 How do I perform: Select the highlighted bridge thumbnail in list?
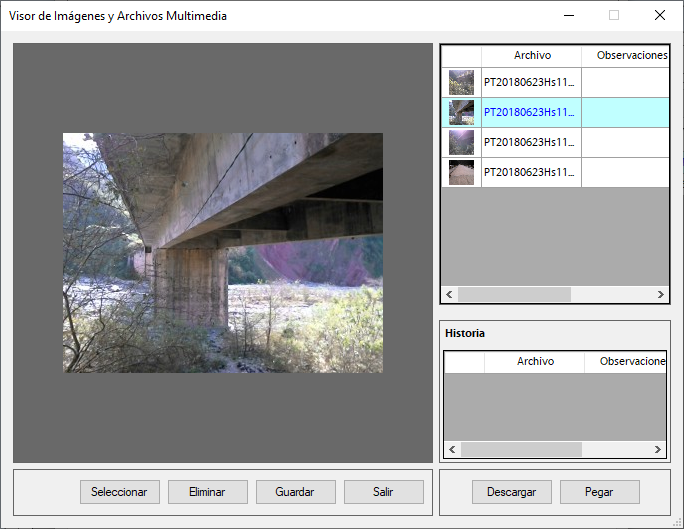[461, 112]
